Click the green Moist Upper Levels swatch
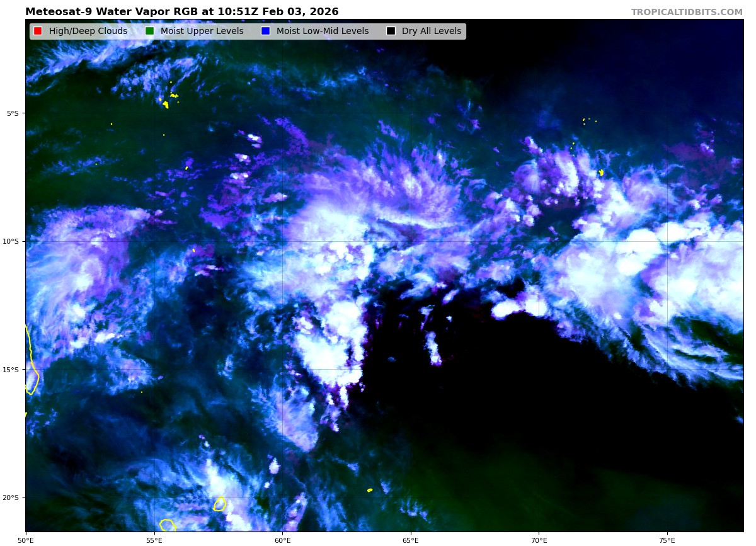Image resolution: width=756 pixels, height=546 pixels. pos(149,31)
